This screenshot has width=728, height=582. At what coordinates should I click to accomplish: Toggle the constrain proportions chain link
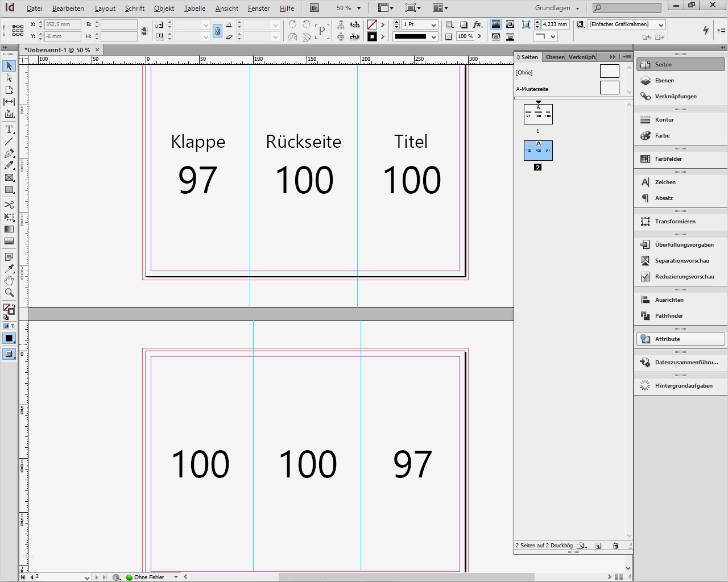(217, 31)
